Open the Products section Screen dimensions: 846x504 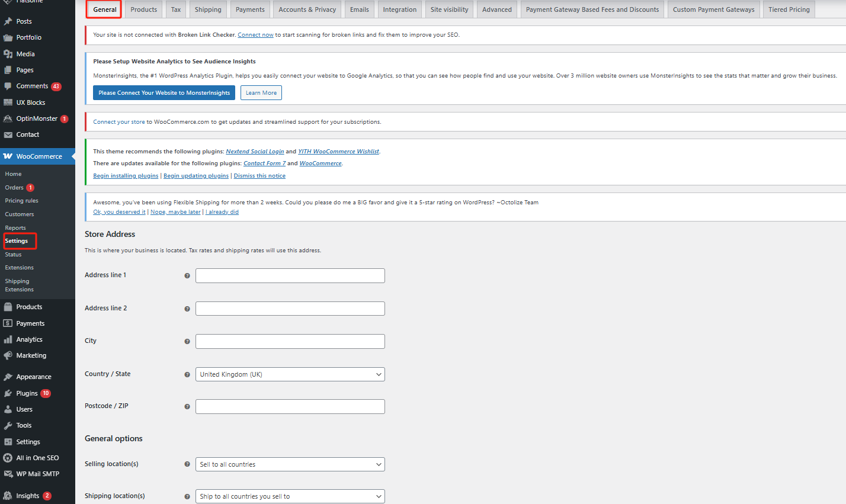click(x=28, y=306)
